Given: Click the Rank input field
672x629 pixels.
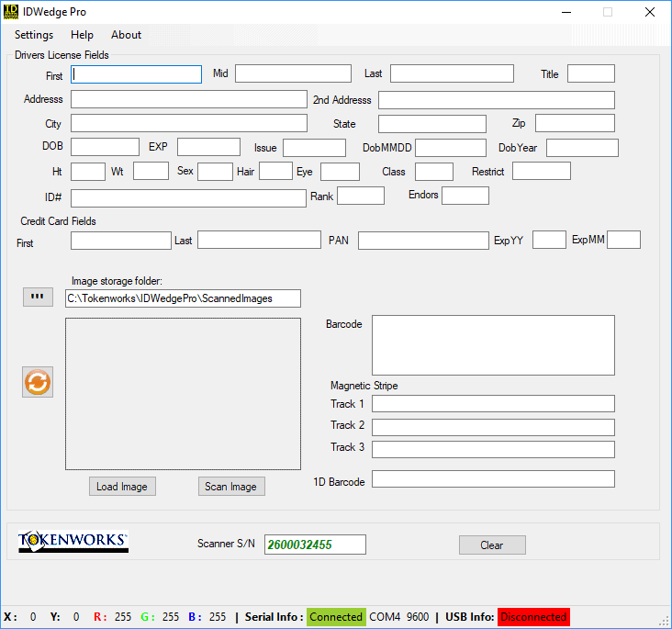Looking at the screenshot, I should pos(361,196).
